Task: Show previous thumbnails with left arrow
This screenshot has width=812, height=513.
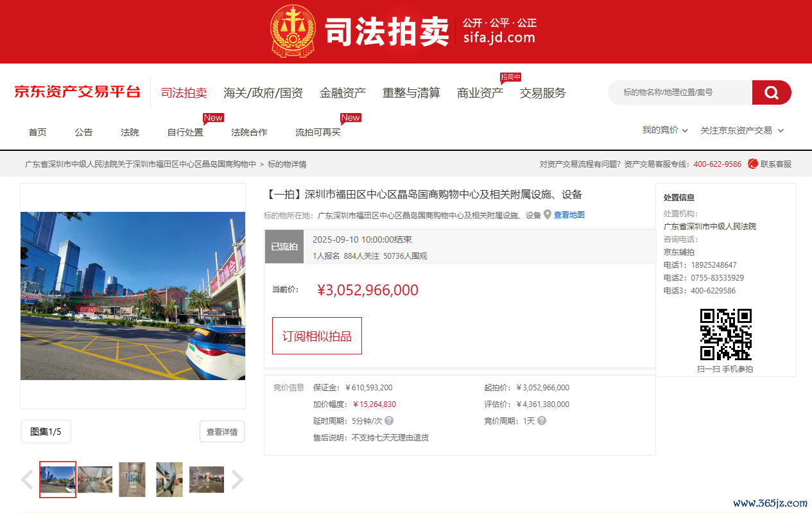Action: pyautogui.click(x=27, y=480)
